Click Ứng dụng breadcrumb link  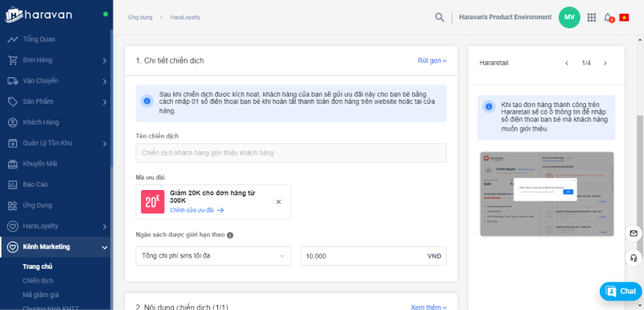[x=140, y=18]
